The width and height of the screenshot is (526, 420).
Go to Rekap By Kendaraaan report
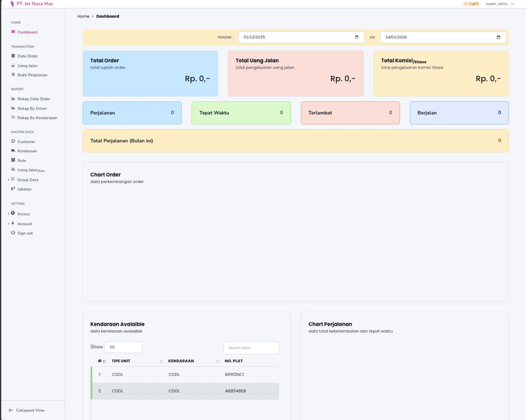coord(37,118)
